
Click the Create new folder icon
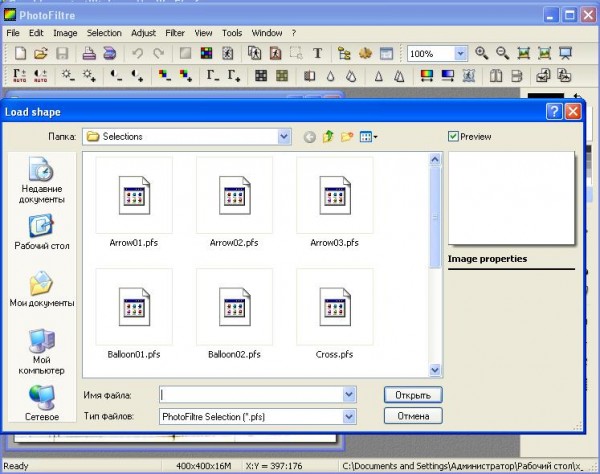347,136
